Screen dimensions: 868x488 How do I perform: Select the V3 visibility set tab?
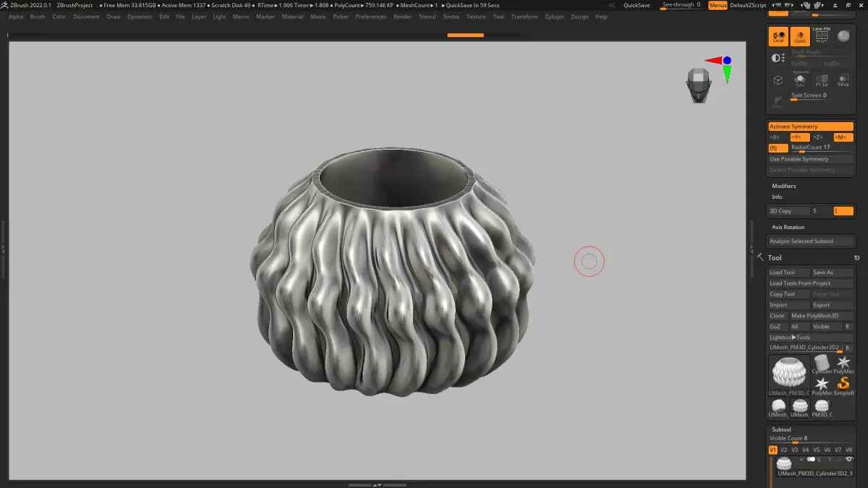tap(794, 450)
